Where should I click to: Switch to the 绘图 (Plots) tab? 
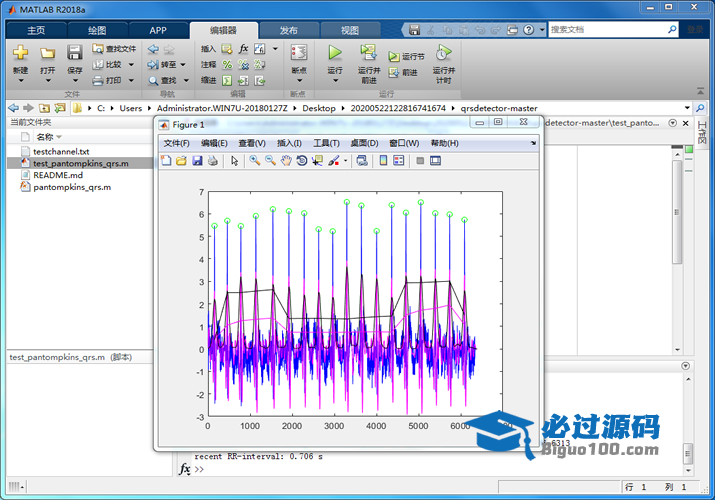tap(97, 31)
